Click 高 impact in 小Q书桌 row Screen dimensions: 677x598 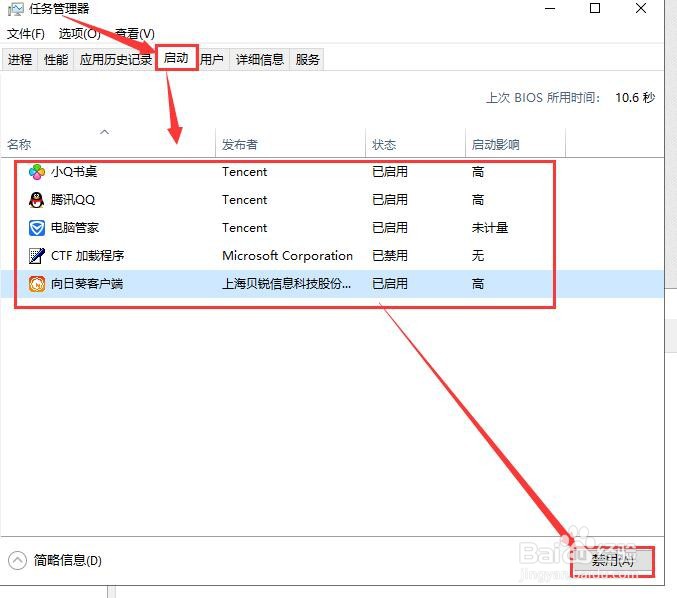point(478,172)
